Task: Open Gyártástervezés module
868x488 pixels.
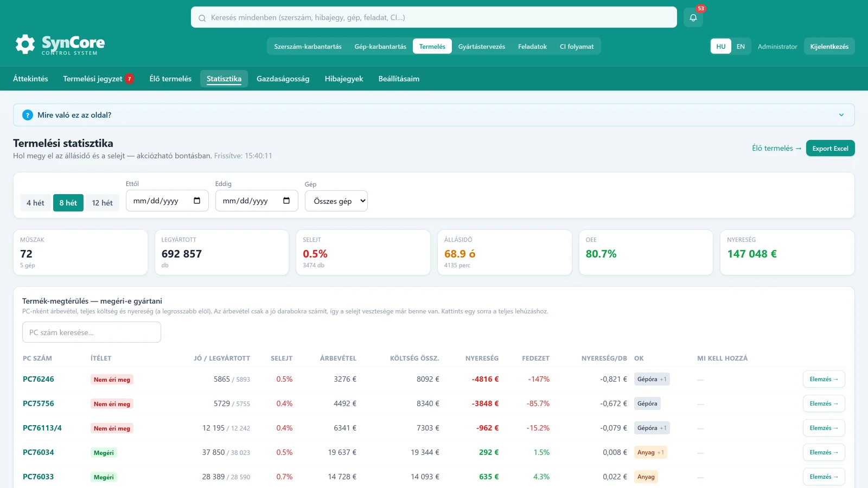Action: (482, 47)
